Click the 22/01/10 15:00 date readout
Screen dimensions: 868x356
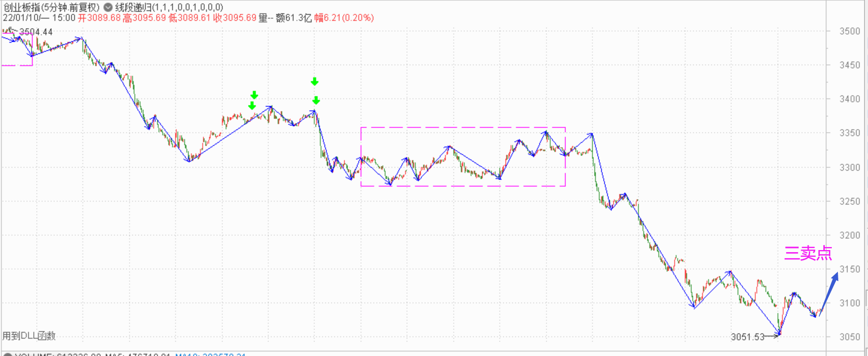coord(39,18)
